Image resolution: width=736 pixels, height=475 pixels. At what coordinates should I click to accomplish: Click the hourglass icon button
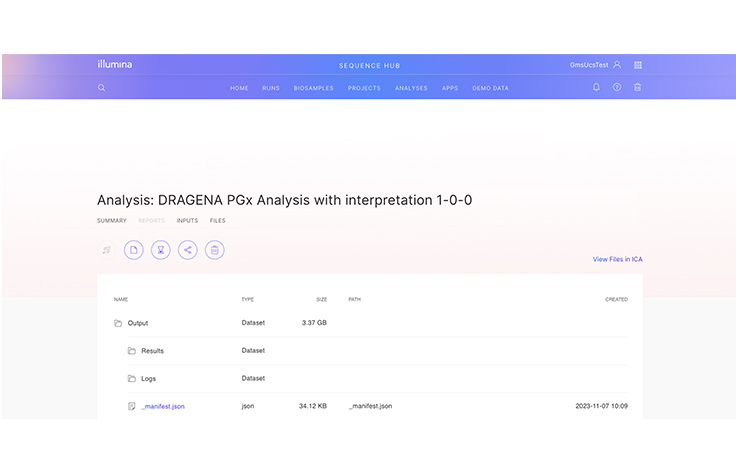160,250
